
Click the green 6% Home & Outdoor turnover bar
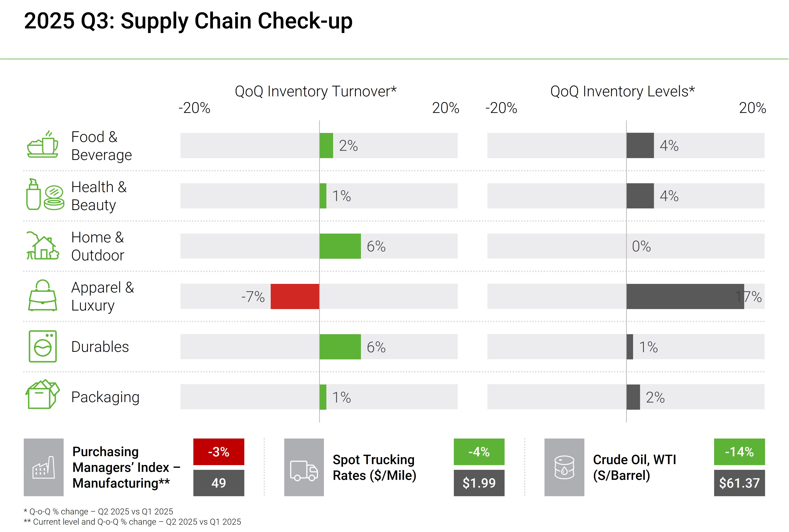coord(340,246)
